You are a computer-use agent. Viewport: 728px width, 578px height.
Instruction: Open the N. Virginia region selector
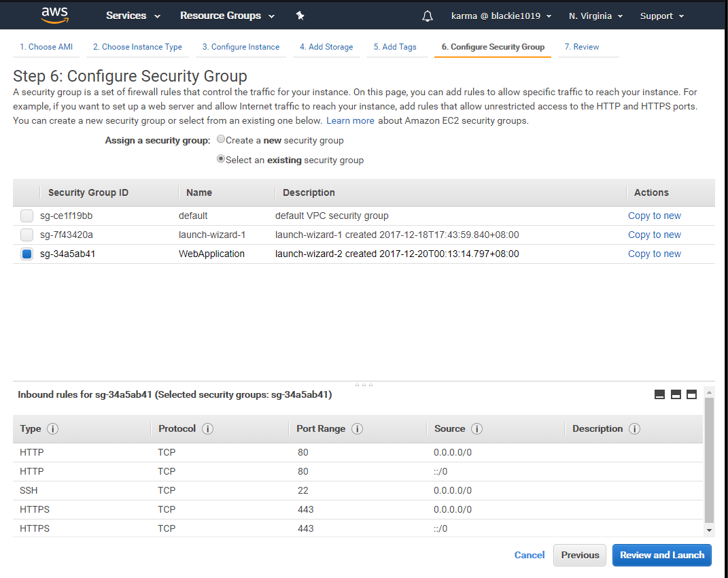click(x=595, y=16)
